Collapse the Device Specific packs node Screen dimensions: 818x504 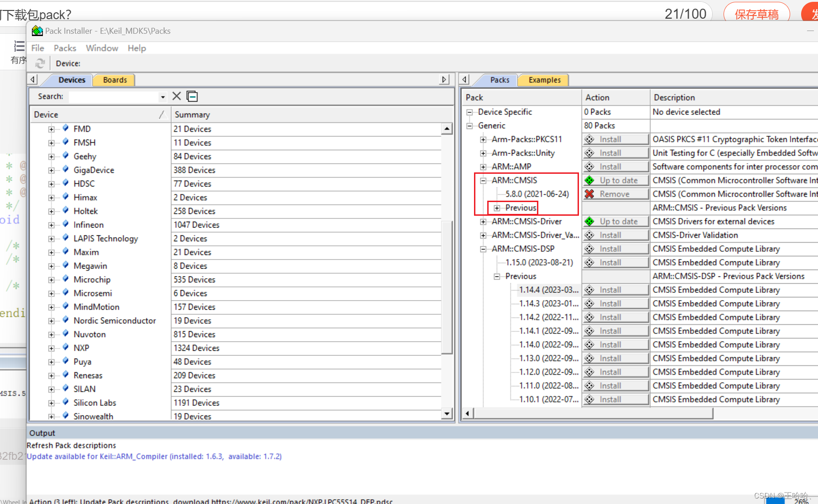click(469, 112)
